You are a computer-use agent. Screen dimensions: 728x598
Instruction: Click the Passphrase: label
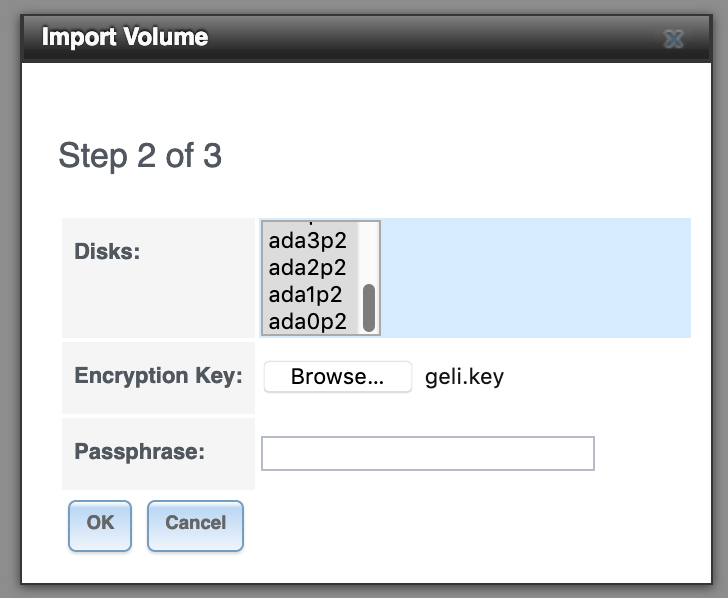click(139, 451)
